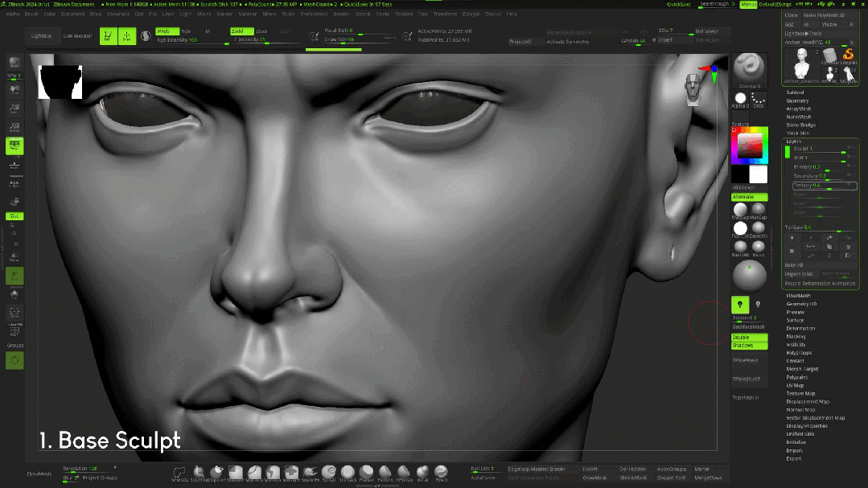Select the SimpleBrush tool thumbnail

pyautogui.click(x=848, y=55)
